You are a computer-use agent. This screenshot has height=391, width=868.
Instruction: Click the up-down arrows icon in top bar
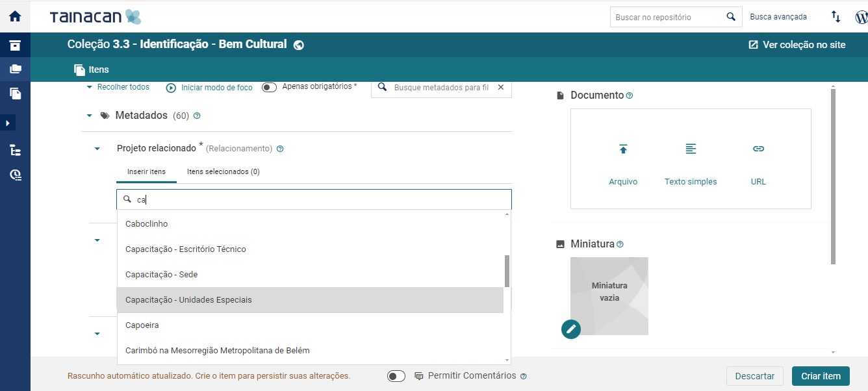(x=836, y=17)
